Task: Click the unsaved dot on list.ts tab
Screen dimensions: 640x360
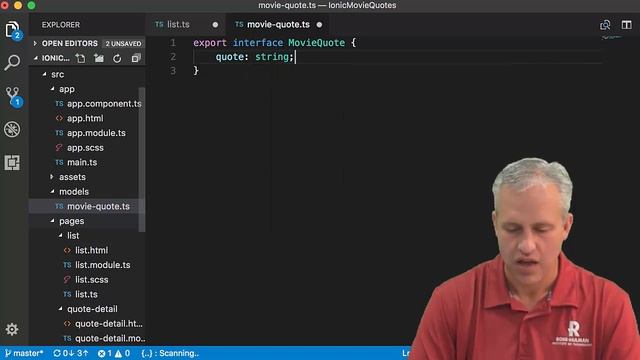Action: coord(215,25)
